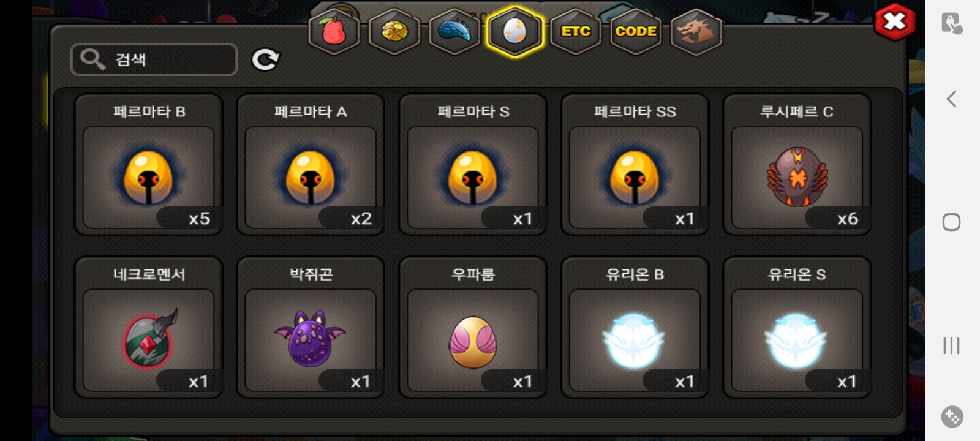Close the inventory with red X button

(x=895, y=22)
